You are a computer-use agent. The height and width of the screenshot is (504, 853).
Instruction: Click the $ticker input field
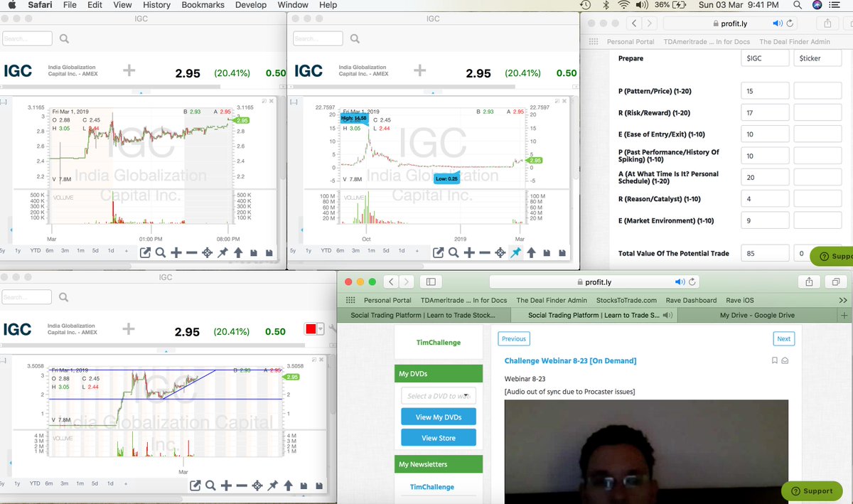point(817,58)
